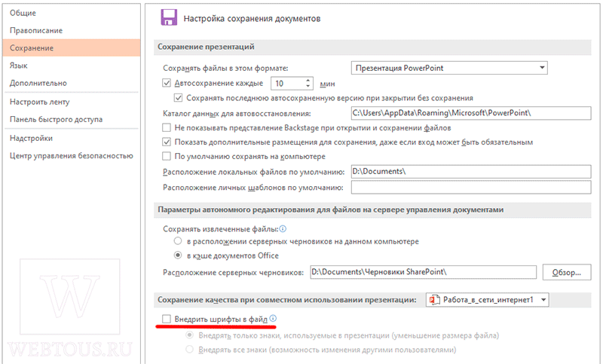Enable 'Не показывать представление Backstage' checkbox

tap(167, 127)
